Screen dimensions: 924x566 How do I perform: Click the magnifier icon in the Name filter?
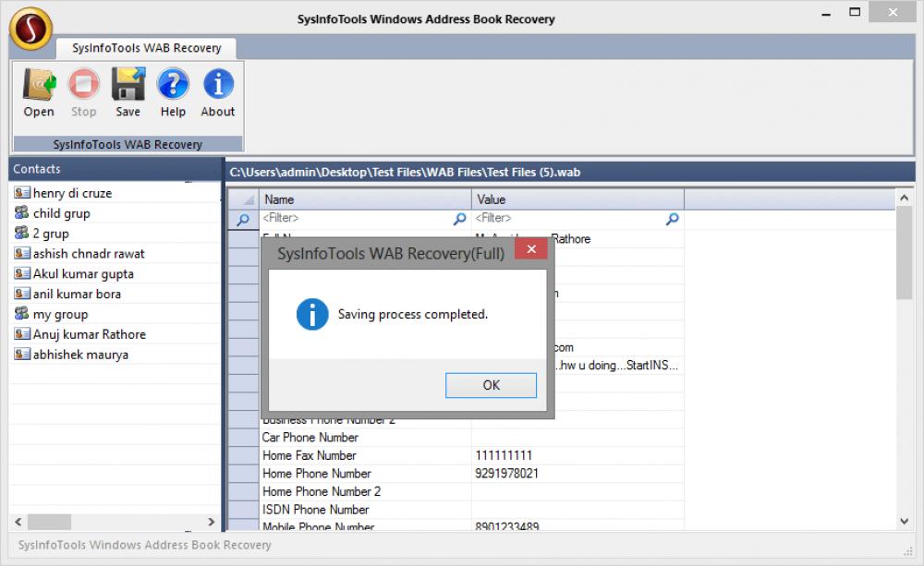458,219
